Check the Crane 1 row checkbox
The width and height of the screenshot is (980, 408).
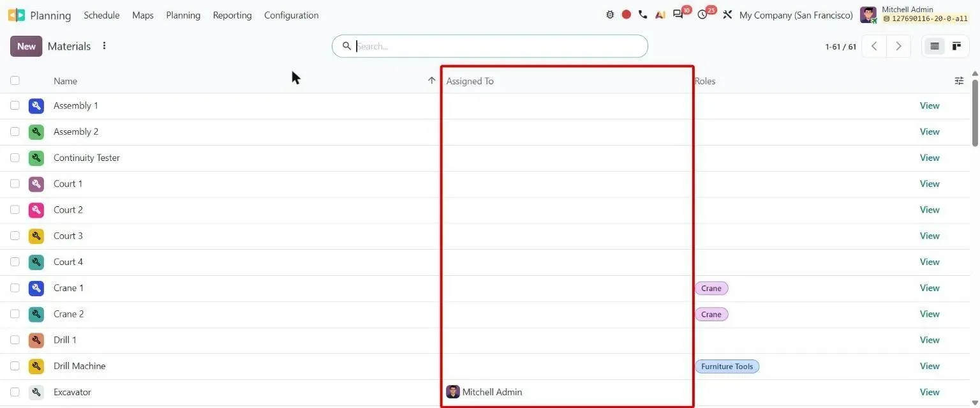(15, 288)
